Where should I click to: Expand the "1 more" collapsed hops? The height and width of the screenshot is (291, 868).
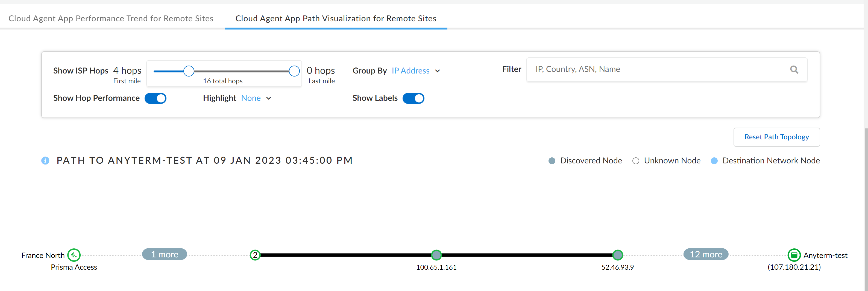tap(165, 254)
